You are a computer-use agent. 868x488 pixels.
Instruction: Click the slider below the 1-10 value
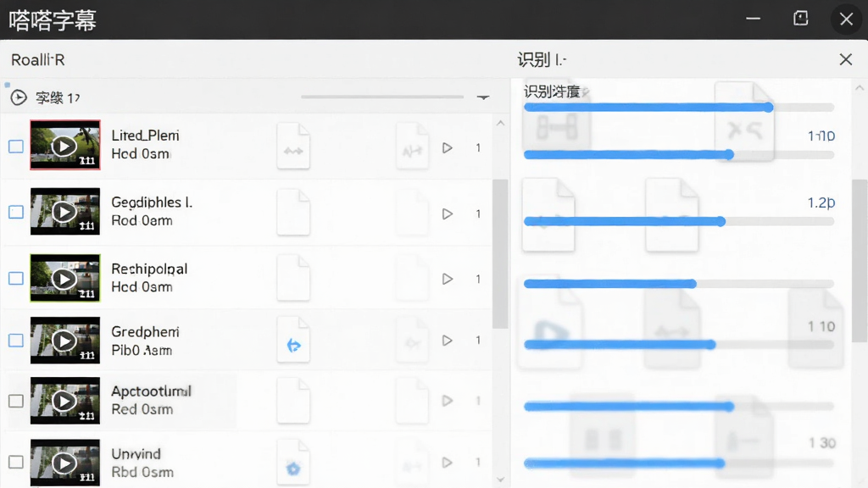[x=679, y=155]
